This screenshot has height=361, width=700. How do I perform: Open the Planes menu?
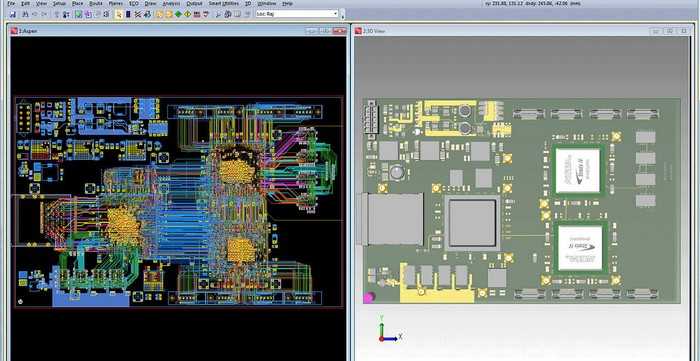pos(116,4)
